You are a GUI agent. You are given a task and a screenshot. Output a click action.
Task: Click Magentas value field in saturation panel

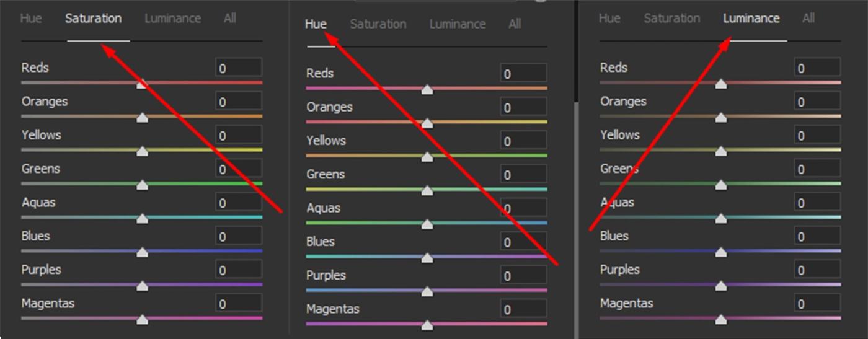239,304
